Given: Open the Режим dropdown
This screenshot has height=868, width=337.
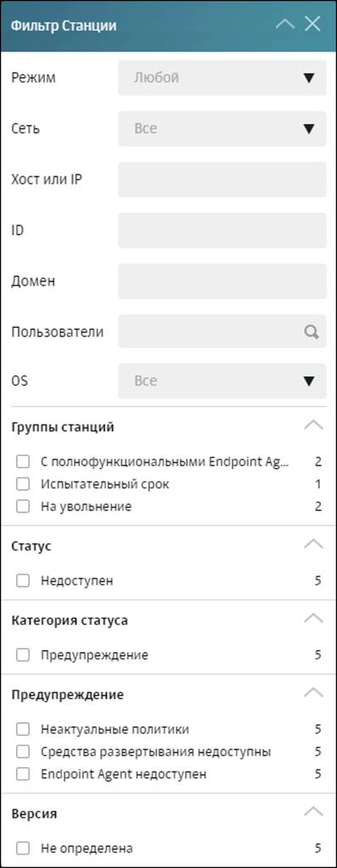Looking at the screenshot, I should [222, 78].
